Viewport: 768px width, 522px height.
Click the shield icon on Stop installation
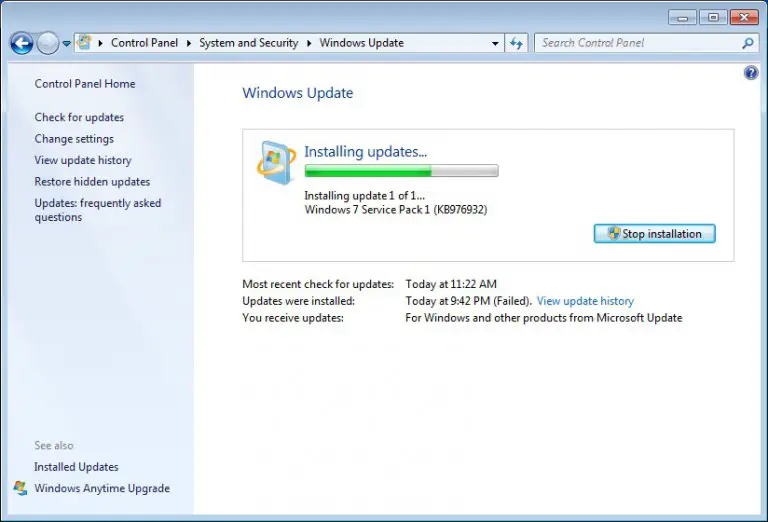(x=614, y=234)
